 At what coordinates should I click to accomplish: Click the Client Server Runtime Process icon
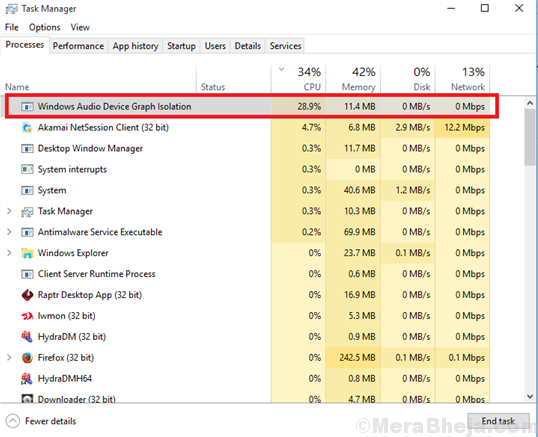point(27,274)
